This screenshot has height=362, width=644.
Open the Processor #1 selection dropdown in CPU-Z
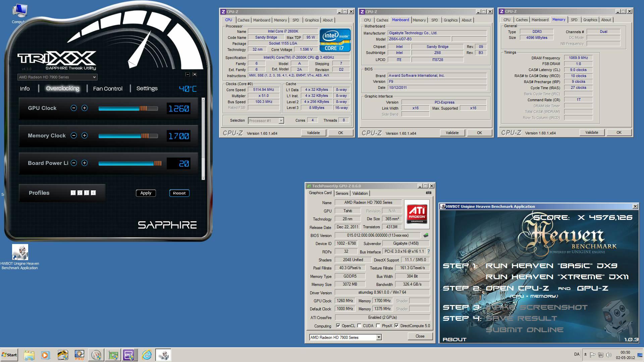(266, 121)
